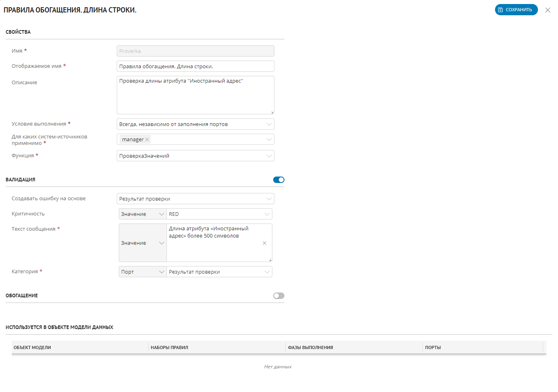Clear the message text with the X icon

pos(264,243)
